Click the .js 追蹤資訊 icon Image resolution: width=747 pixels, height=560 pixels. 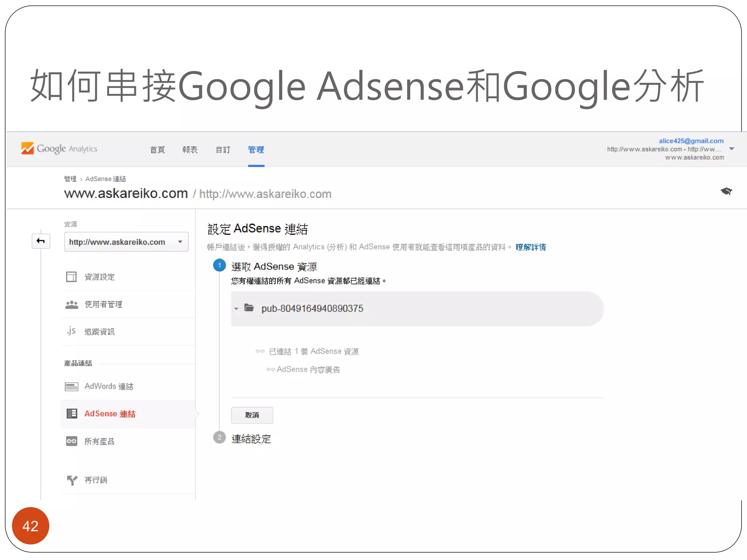71,331
